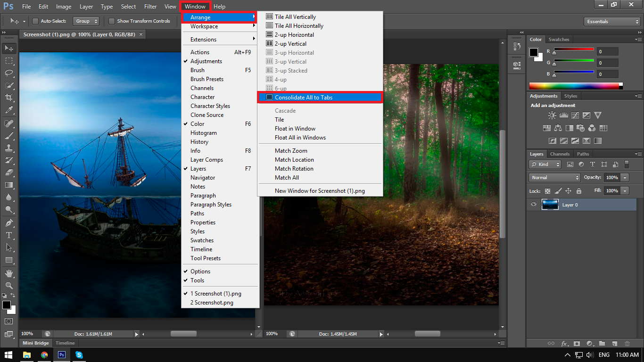This screenshot has width=644, height=362.
Task: Toggle lock image pixels
Action: click(558, 191)
